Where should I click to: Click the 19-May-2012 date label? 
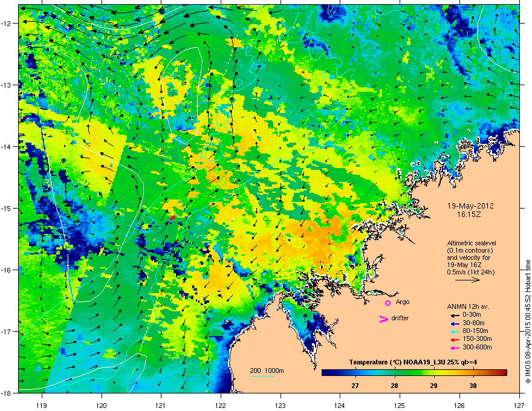coord(470,206)
